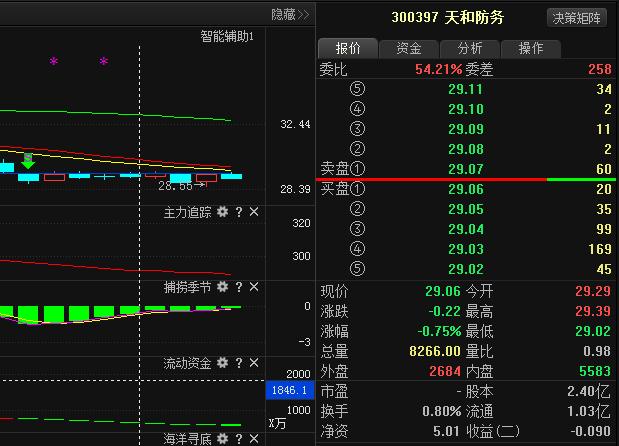Image resolution: width=619 pixels, height=446 pixels.
Task: Click 总量 value 8266.00
Action: (435, 351)
